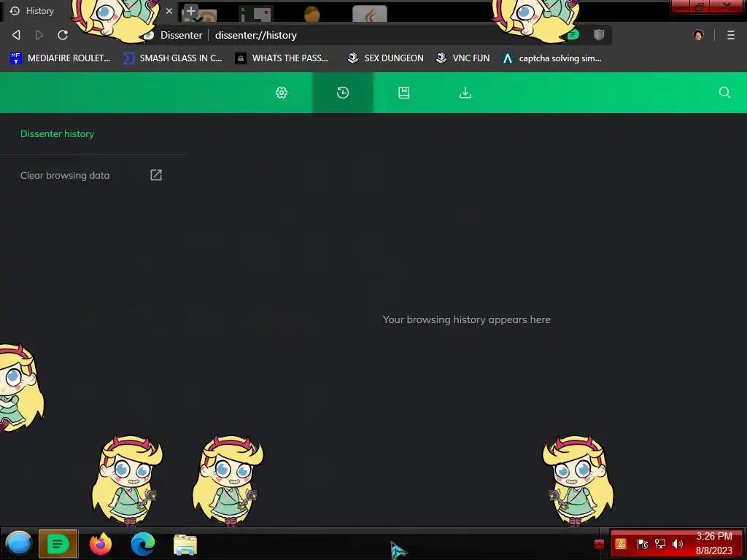Image resolution: width=747 pixels, height=560 pixels.
Task: Click the volume speaker tray icon
Action: pyautogui.click(x=677, y=544)
